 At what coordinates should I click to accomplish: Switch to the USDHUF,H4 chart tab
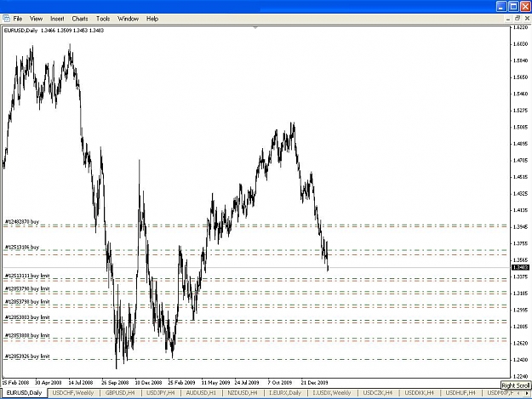(460, 392)
